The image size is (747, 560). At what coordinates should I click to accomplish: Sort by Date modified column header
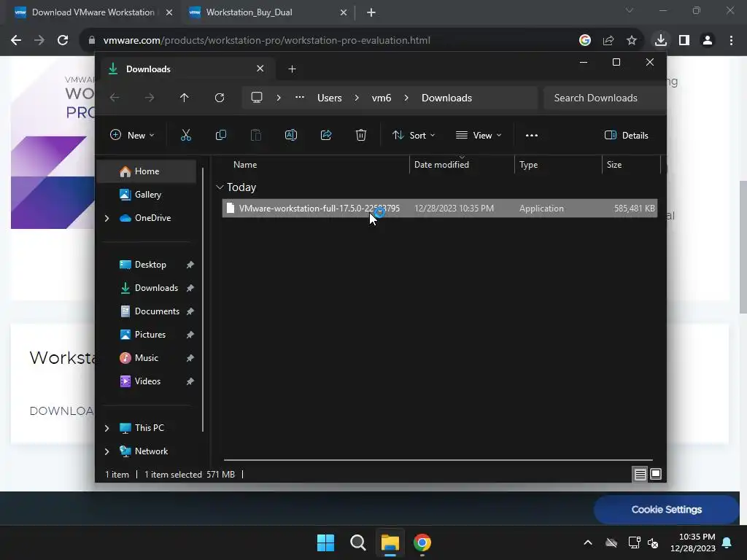pyautogui.click(x=462, y=164)
